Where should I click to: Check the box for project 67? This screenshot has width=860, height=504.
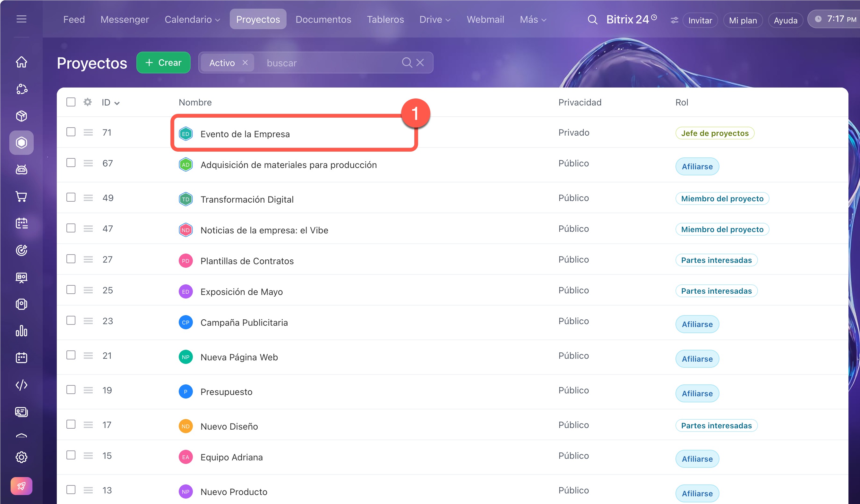71,163
